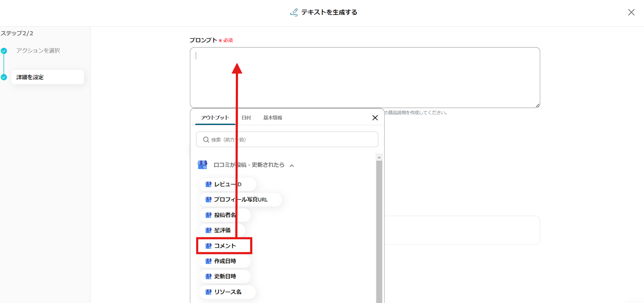Click the checkmark icon beside アクションを選択
Viewport: 644px width, 303px height.
pos(4,51)
